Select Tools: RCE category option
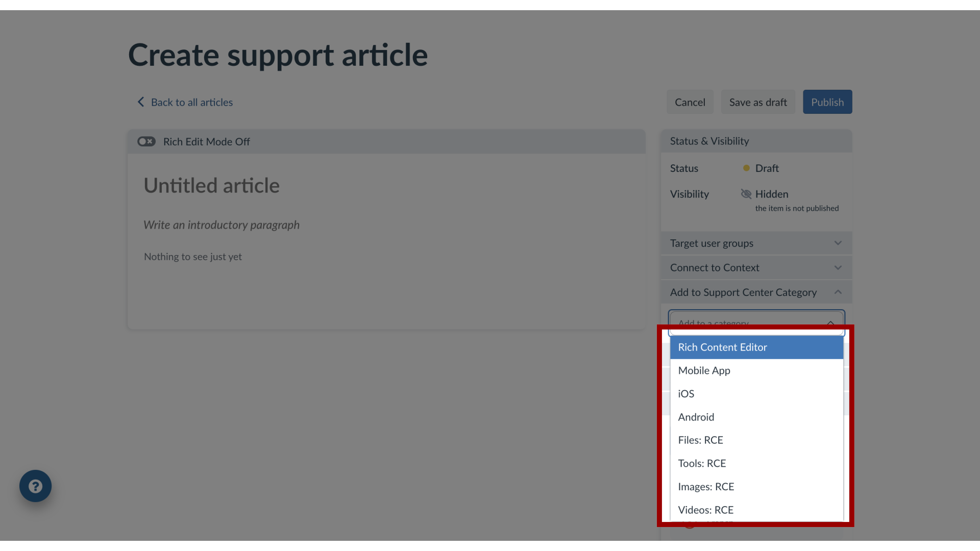 pos(702,463)
